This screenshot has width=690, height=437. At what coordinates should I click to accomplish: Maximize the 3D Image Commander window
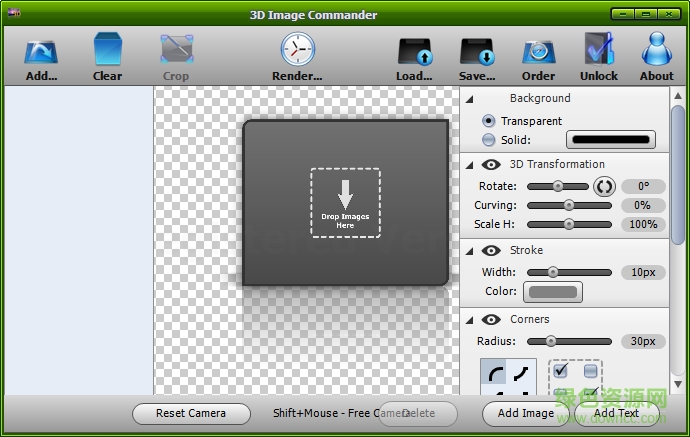(646, 14)
